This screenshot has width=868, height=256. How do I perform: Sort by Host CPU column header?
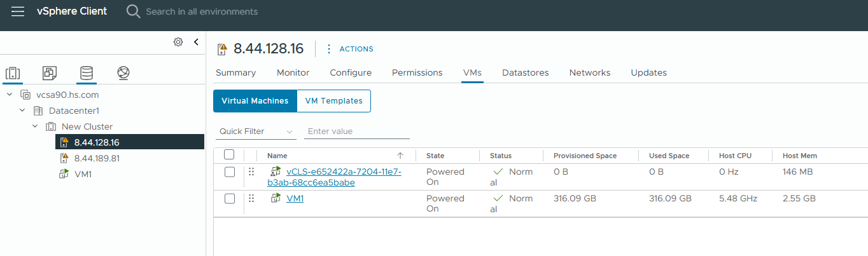click(x=735, y=156)
